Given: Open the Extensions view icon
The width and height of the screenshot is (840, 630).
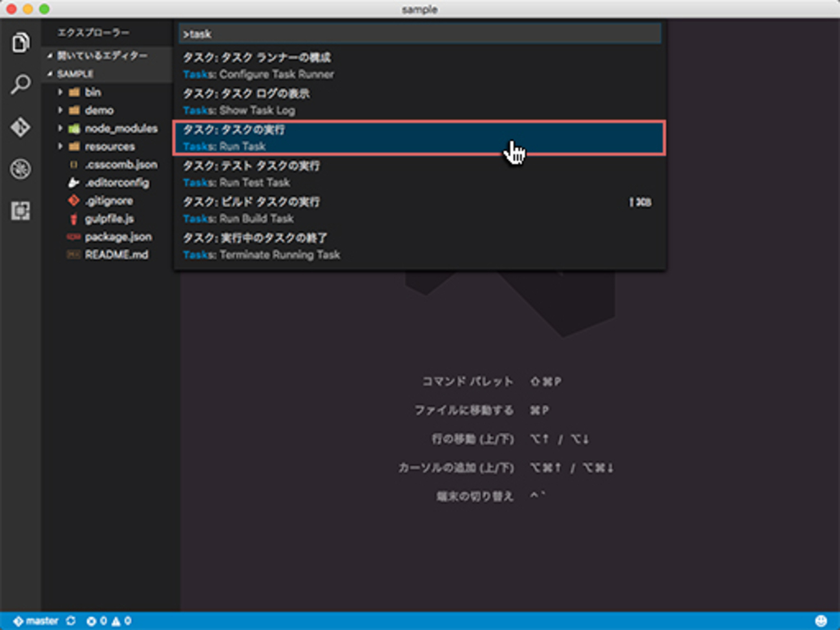Looking at the screenshot, I should coord(21,211).
